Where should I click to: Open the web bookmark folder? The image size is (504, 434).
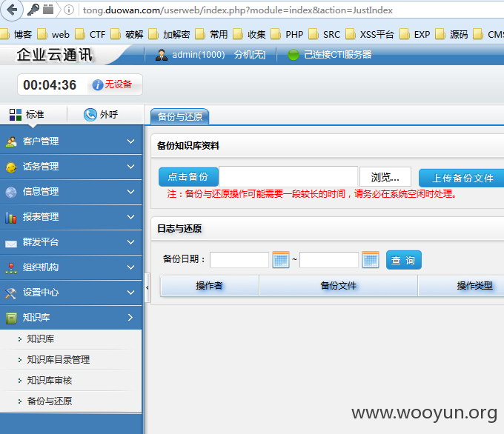53,34
